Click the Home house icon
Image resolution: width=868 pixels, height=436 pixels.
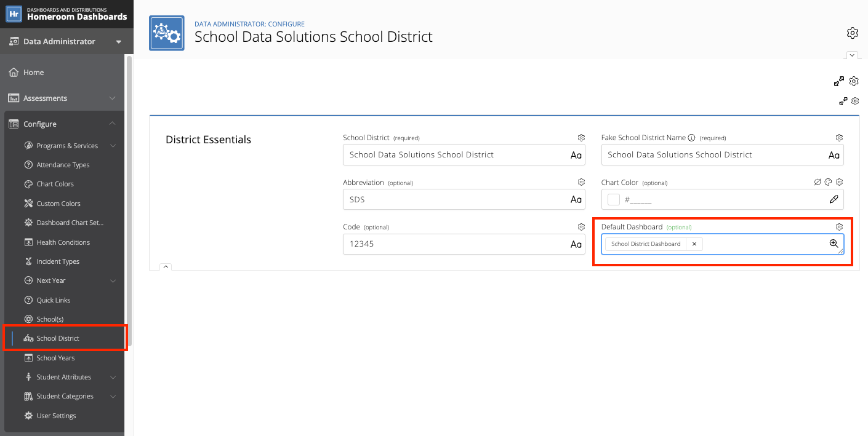14,73
